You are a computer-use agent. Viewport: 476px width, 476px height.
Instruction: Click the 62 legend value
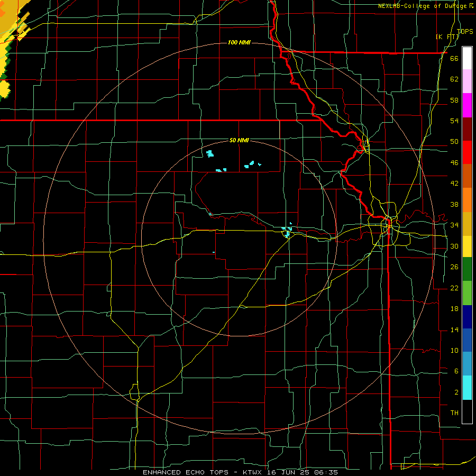454,79
